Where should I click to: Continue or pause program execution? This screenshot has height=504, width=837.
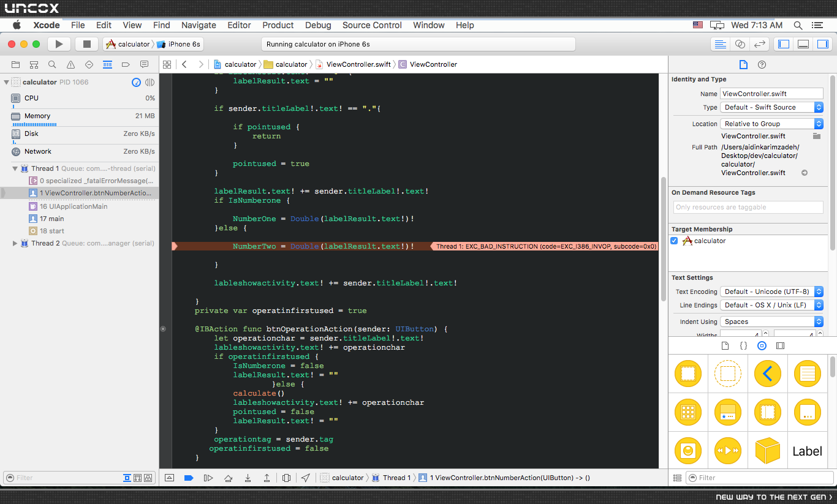click(208, 478)
